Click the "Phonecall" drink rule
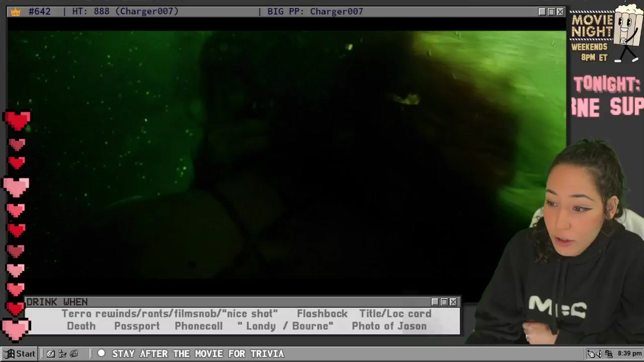644x362 pixels. 199,326
